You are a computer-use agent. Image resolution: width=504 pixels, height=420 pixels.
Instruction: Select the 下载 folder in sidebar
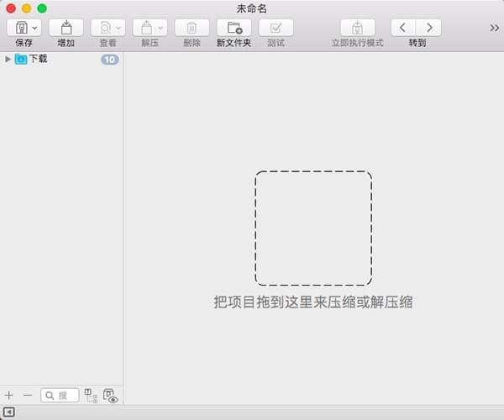[x=38, y=59]
